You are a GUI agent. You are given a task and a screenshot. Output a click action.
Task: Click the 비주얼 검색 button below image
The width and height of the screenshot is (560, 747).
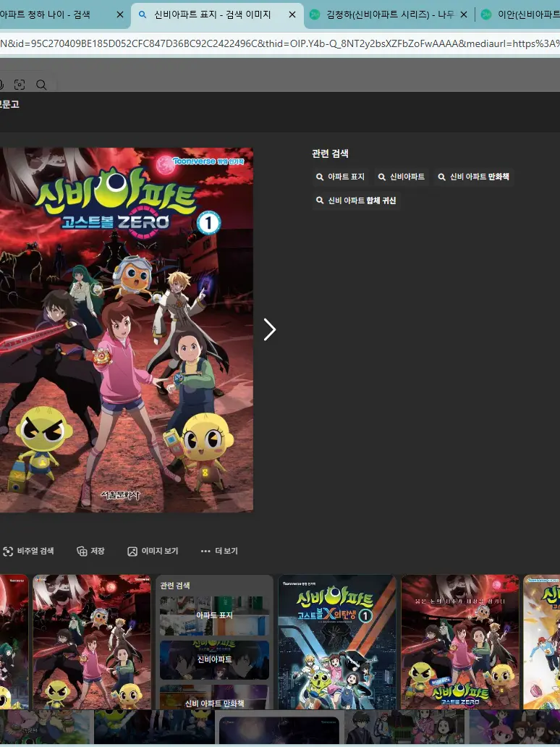28,551
